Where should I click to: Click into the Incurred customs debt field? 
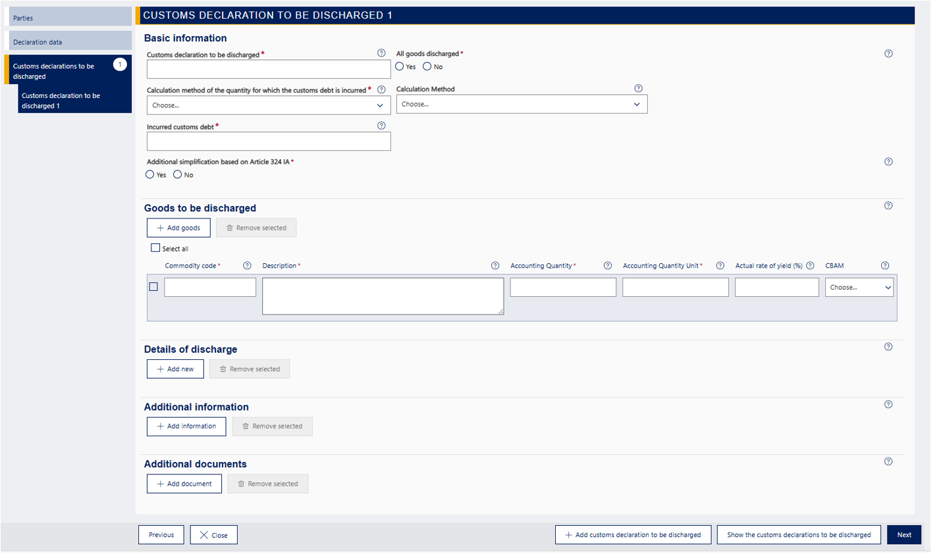pos(268,141)
